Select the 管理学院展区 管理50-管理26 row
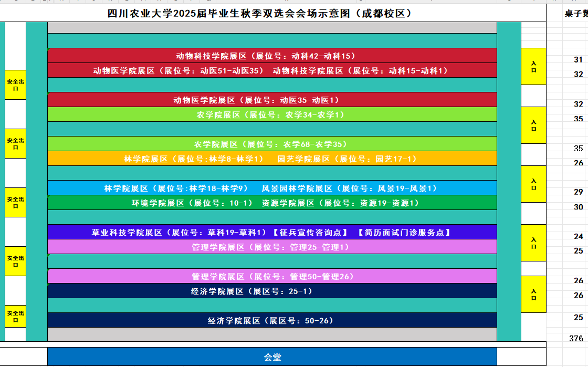Viewport: 588px width, 367px height. [x=272, y=276]
